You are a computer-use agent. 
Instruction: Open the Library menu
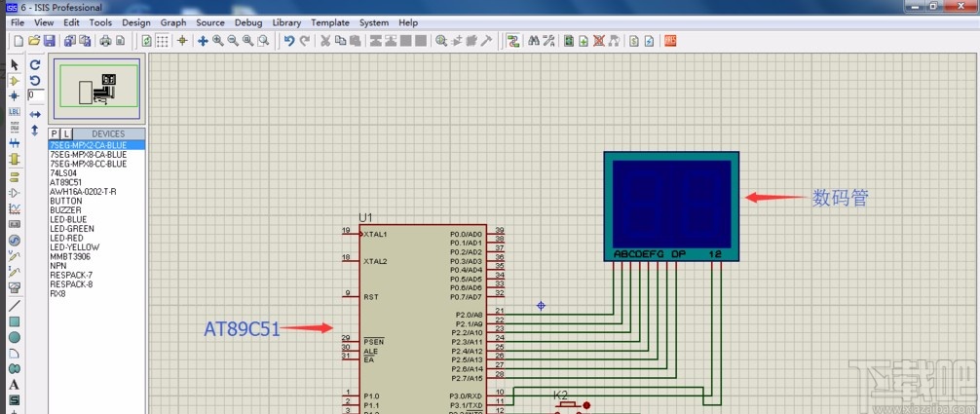286,22
